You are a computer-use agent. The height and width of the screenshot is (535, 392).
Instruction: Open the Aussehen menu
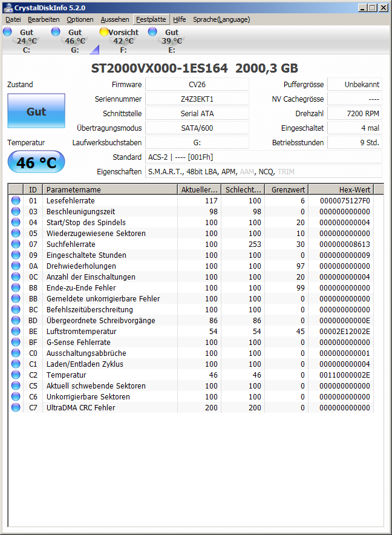pyautogui.click(x=115, y=19)
